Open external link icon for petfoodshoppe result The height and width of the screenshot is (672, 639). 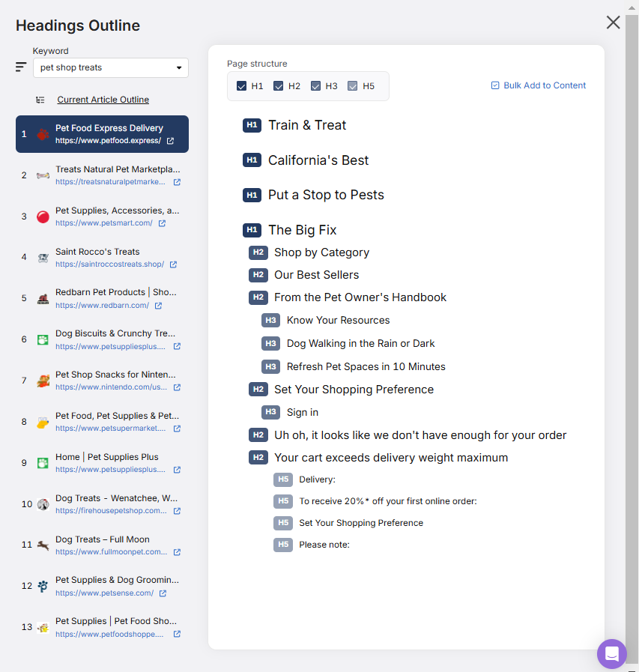click(x=177, y=634)
